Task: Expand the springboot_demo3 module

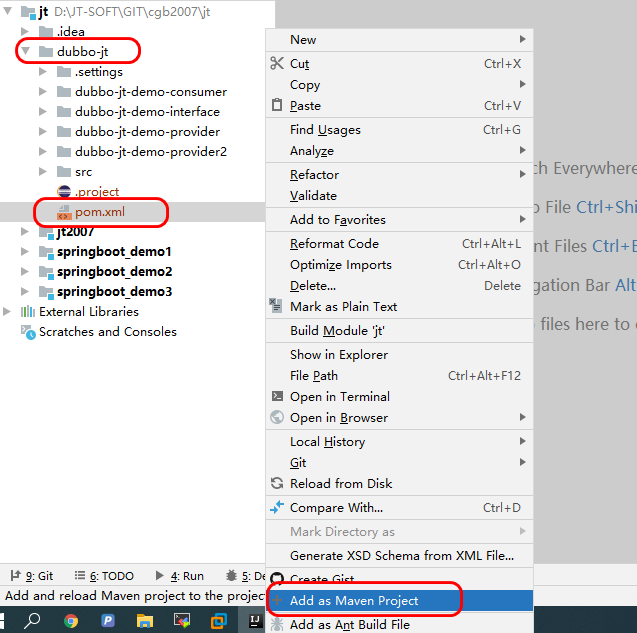Action: [25, 291]
